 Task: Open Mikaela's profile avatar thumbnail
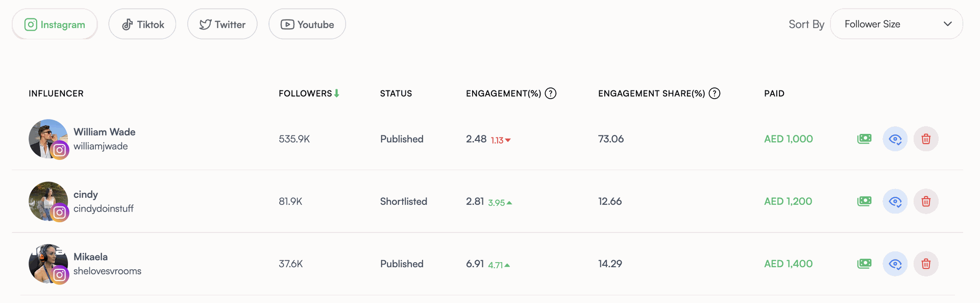pyautogui.click(x=48, y=264)
